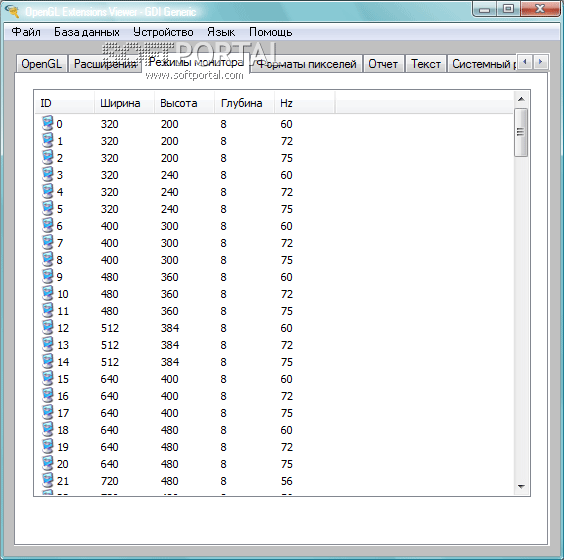Click depth 8 in row ID 9

[223, 277]
